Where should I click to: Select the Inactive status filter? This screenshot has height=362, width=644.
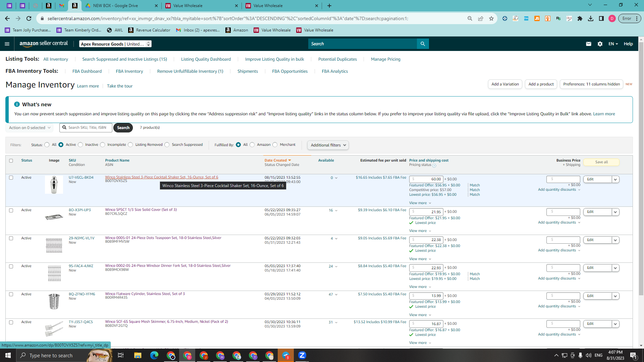(80, 145)
